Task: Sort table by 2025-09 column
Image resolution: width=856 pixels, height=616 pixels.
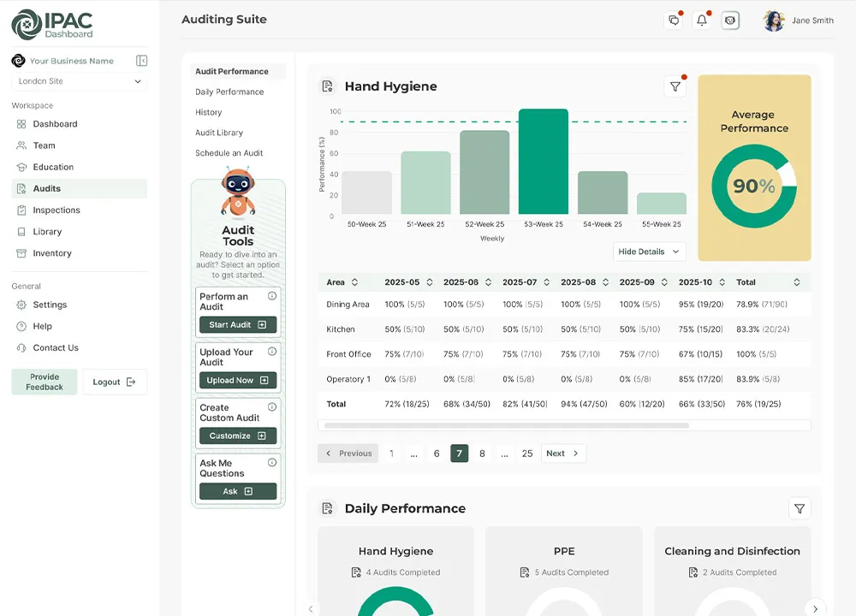Action: tap(664, 282)
